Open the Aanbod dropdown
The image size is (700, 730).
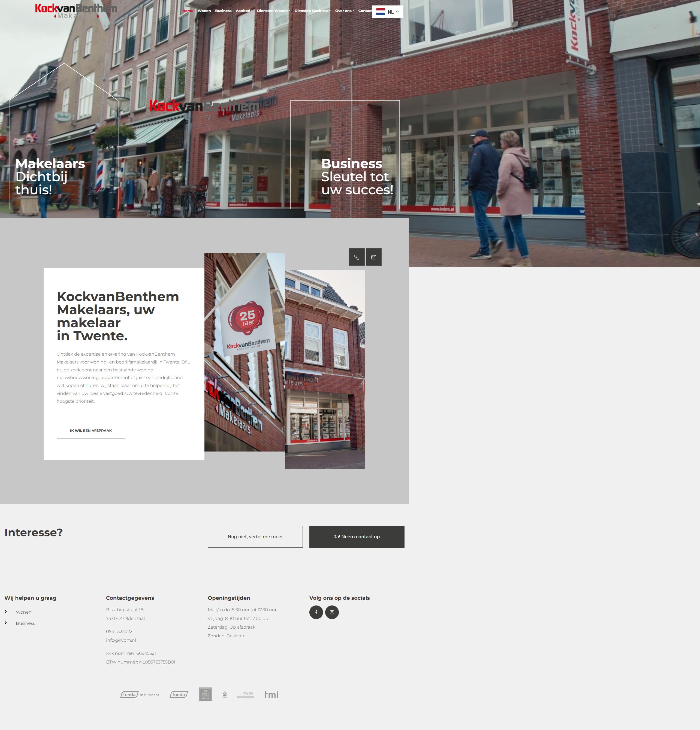(244, 11)
